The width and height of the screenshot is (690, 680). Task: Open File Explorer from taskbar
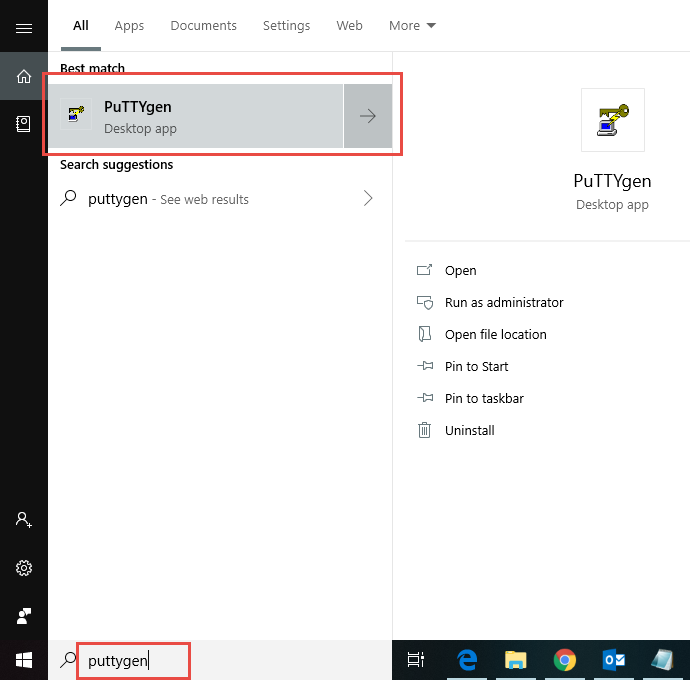[515, 660]
